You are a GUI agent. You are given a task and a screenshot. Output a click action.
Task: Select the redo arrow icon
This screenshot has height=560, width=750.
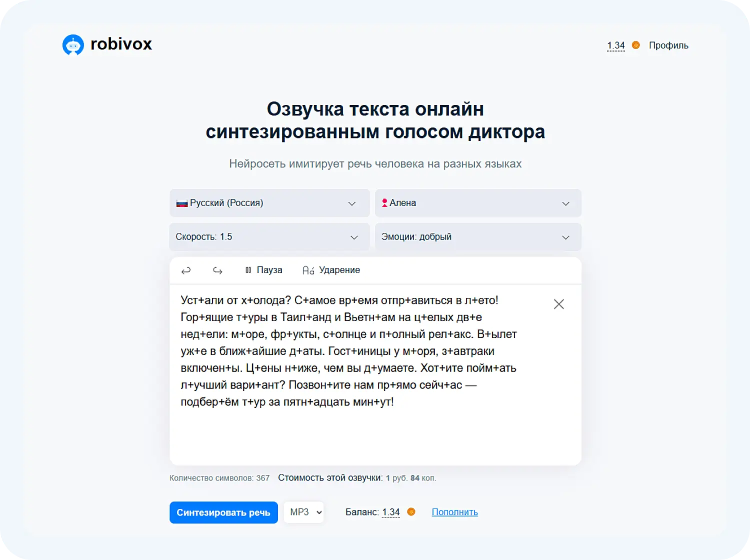click(x=217, y=270)
